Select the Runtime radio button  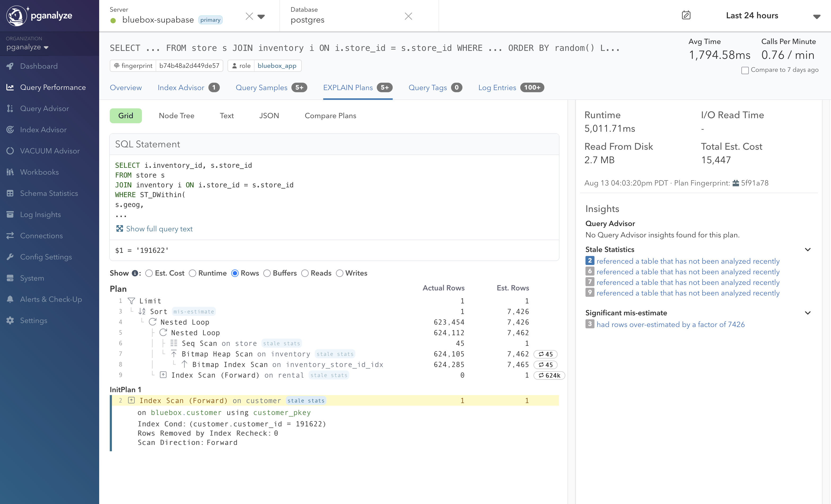(x=193, y=273)
